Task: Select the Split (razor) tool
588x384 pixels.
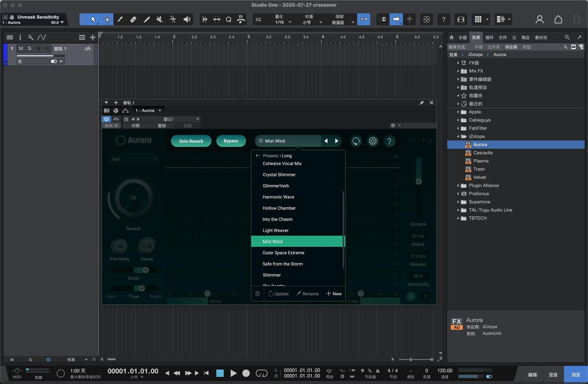Action: 120,20
